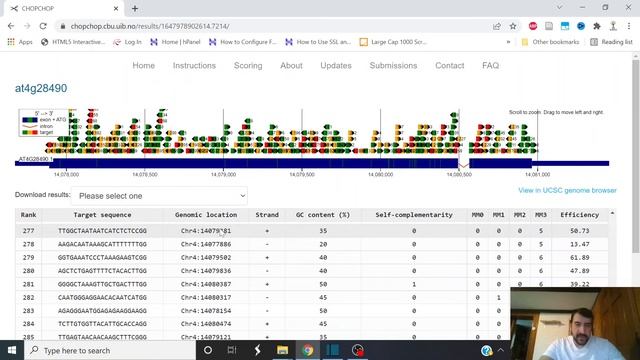Sort by GC content (%) header

point(323,215)
